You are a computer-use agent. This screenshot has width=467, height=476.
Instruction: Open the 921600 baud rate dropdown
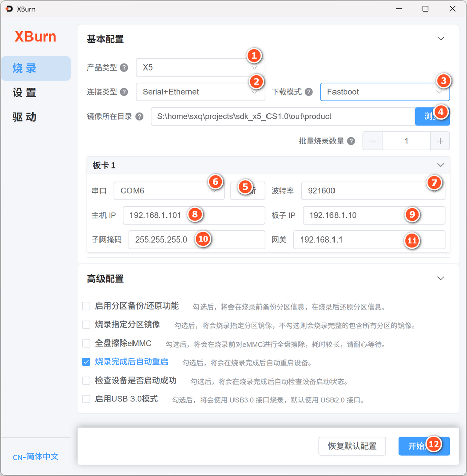coord(373,191)
